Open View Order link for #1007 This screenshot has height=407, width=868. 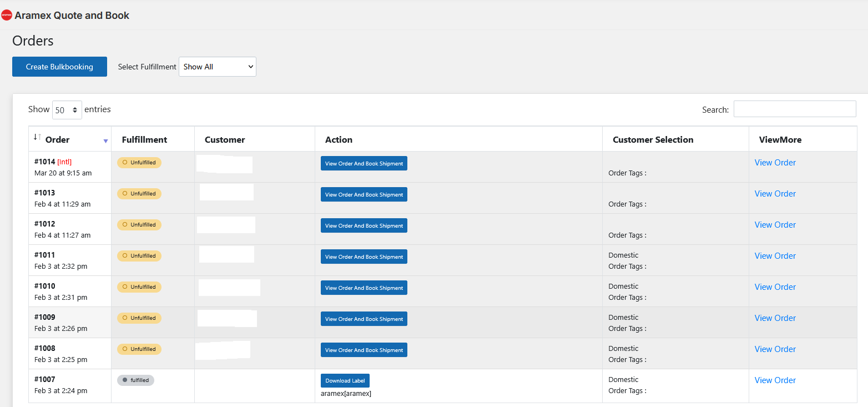point(775,380)
